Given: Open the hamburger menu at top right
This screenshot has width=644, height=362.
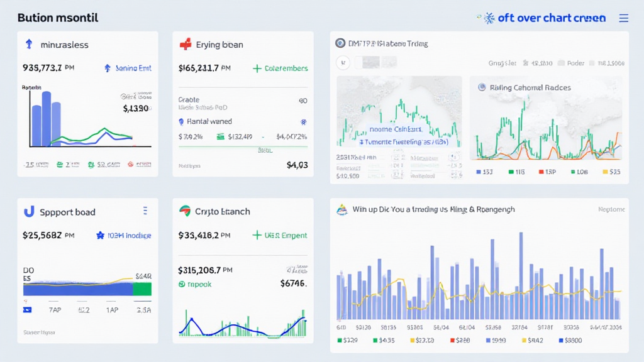Looking at the screenshot, I should tap(623, 18).
